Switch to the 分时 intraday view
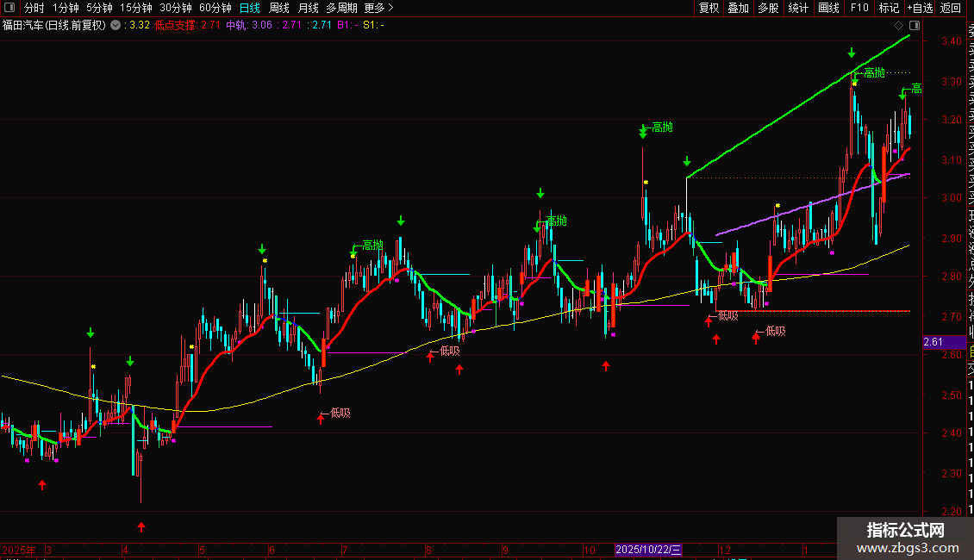 (x=34, y=8)
